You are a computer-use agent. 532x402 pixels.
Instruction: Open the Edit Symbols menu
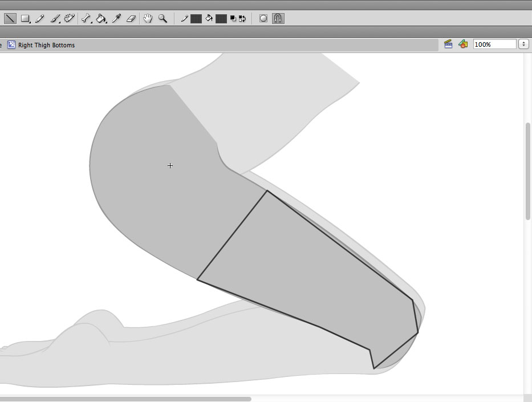click(x=463, y=44)
